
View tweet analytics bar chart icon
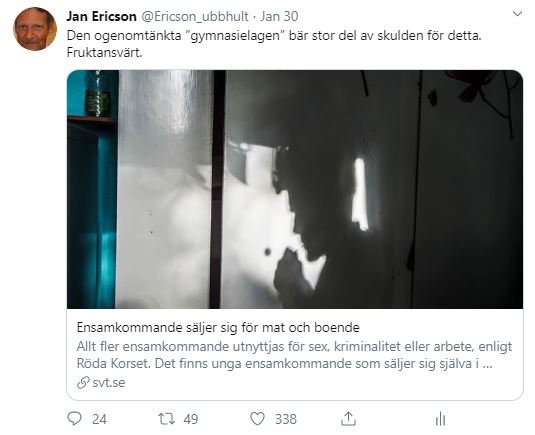[440, 419]
